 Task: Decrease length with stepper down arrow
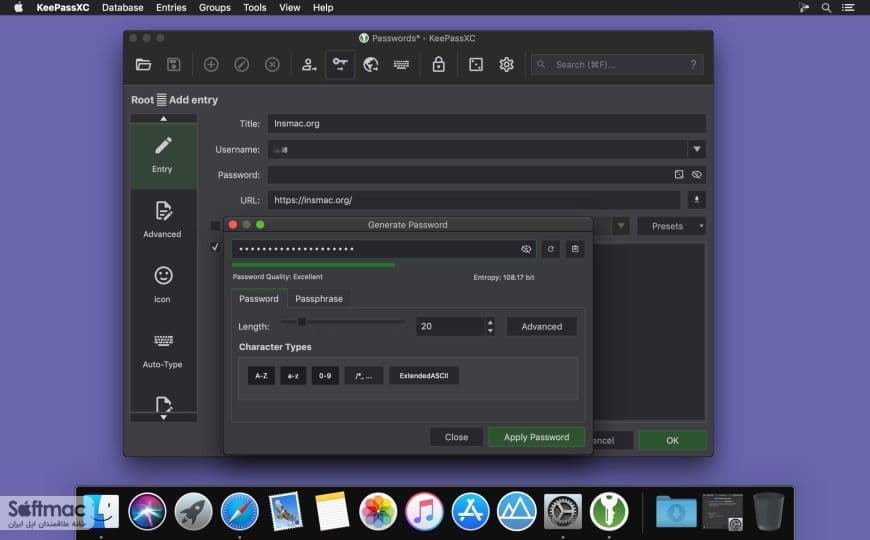pos(490,331)
